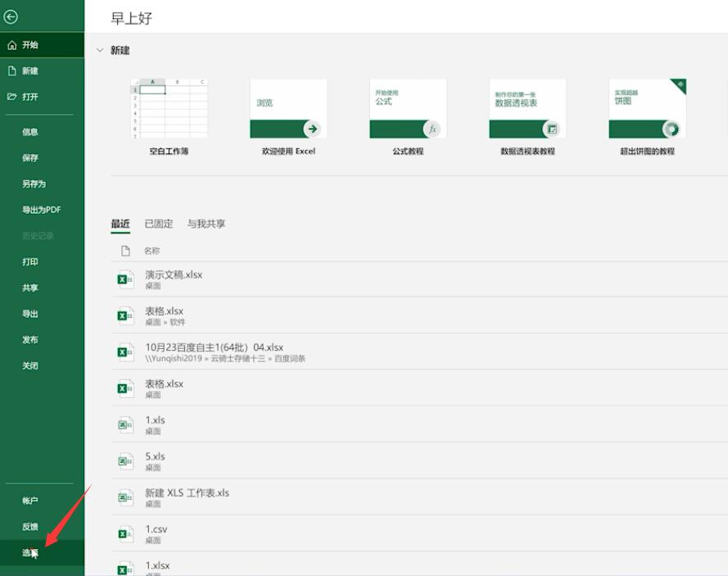728x576 pixels.
Task: Open 表格.xlsx located in 桌面 » 软件
Action: 419,316
